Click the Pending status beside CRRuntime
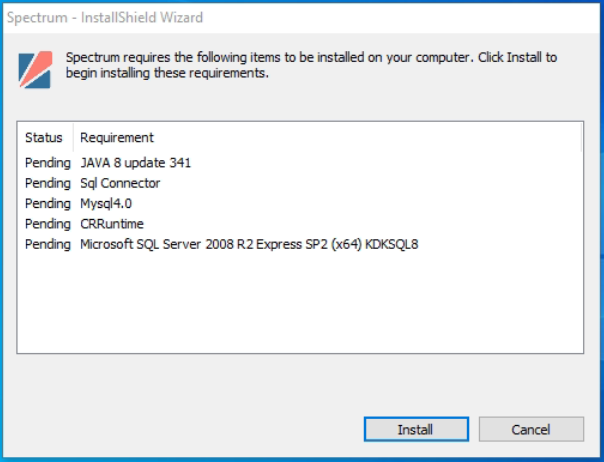The image size is (604, 462). [x=48, y=224]
